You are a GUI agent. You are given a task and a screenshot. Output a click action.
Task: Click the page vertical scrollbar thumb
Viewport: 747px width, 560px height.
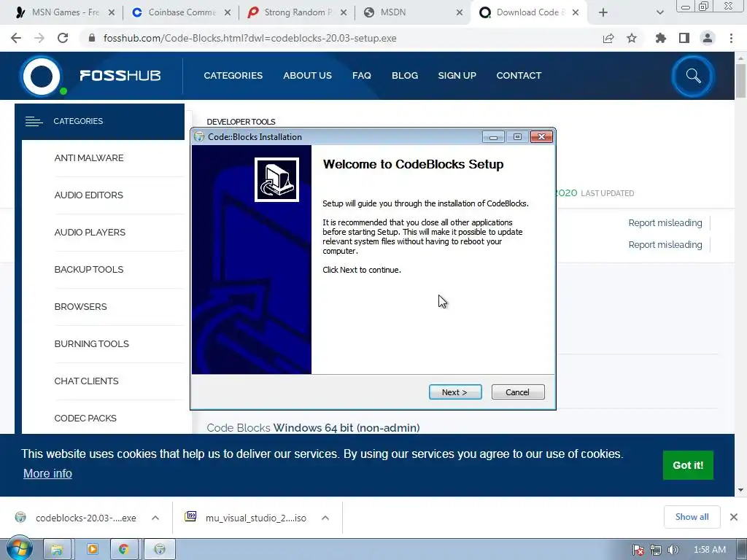(x=740, y=81)
